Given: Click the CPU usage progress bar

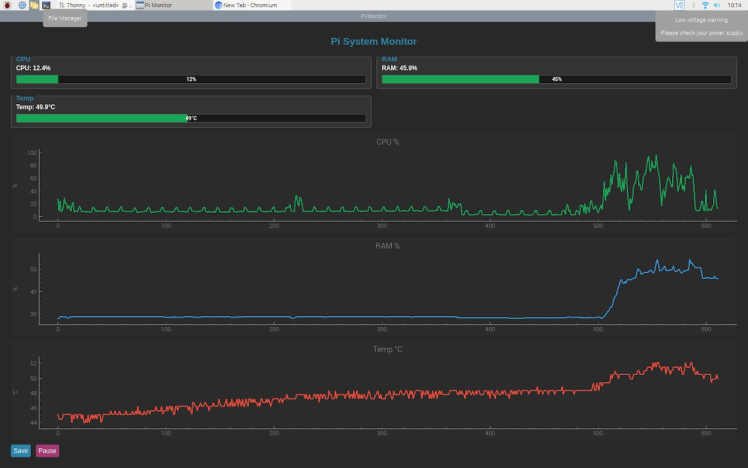Looking at the screenshot, I should pos(190,79).
